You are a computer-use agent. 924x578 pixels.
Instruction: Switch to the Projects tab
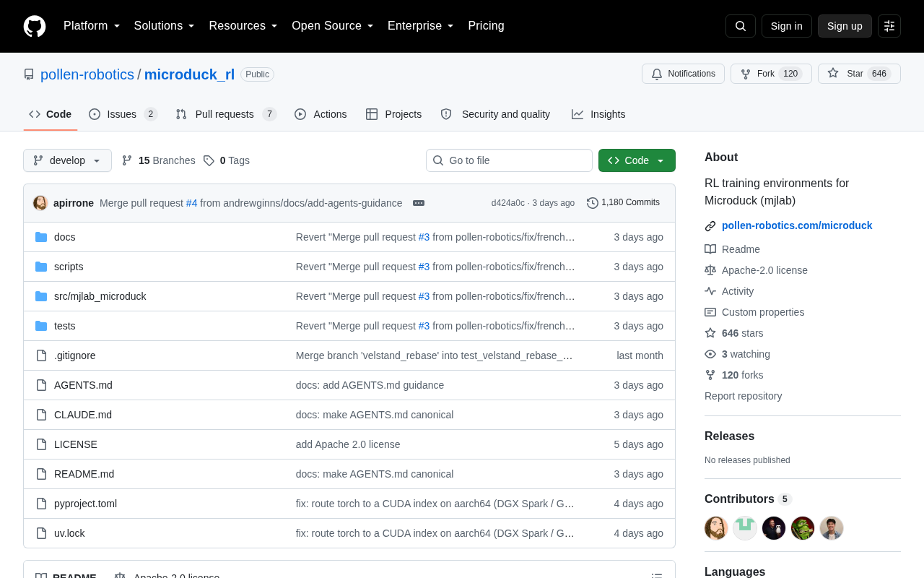[394, 114]
